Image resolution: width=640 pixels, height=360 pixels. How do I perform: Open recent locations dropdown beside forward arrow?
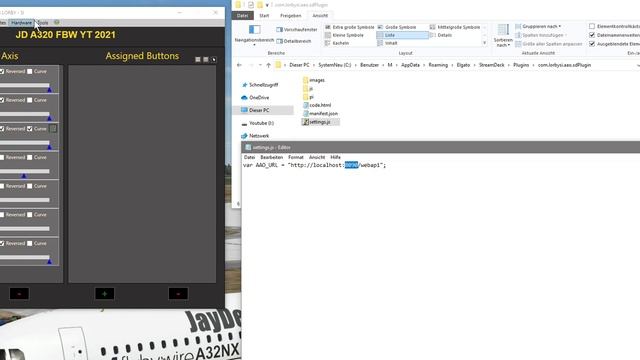click(260, 65)
